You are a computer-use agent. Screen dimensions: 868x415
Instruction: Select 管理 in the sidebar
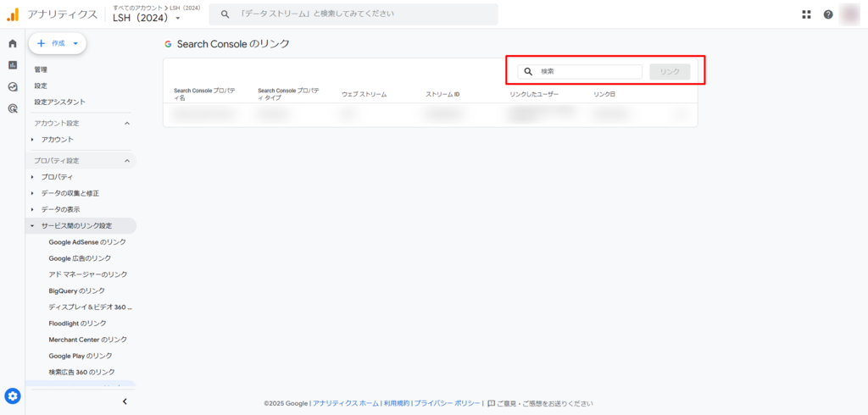[x=41, y=69]
